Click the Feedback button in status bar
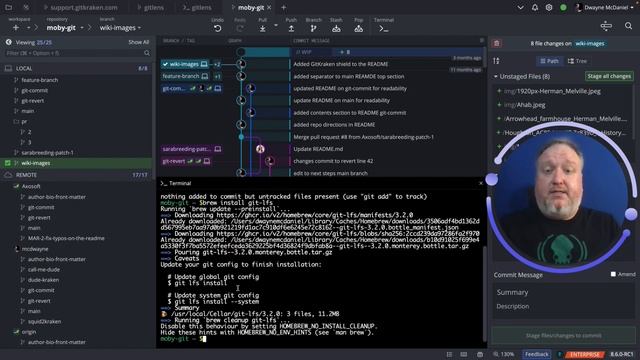640x360 pixels. [537, 354]
